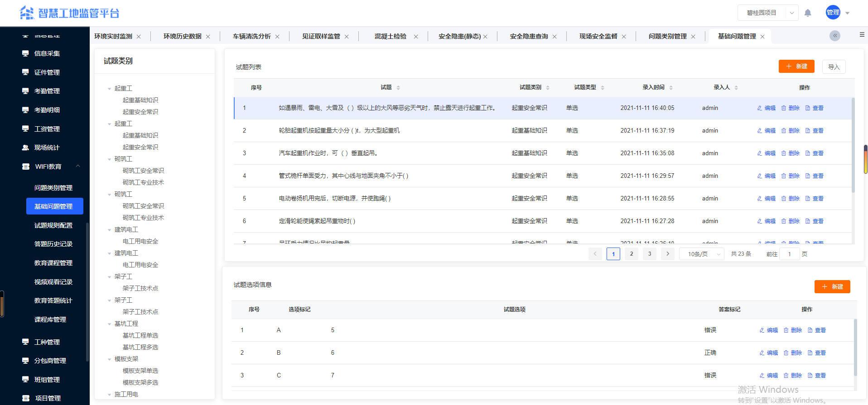This screenshot has width=868, height=405.
Task: Delete option B in the answer options table
Action: coord(792,353)
